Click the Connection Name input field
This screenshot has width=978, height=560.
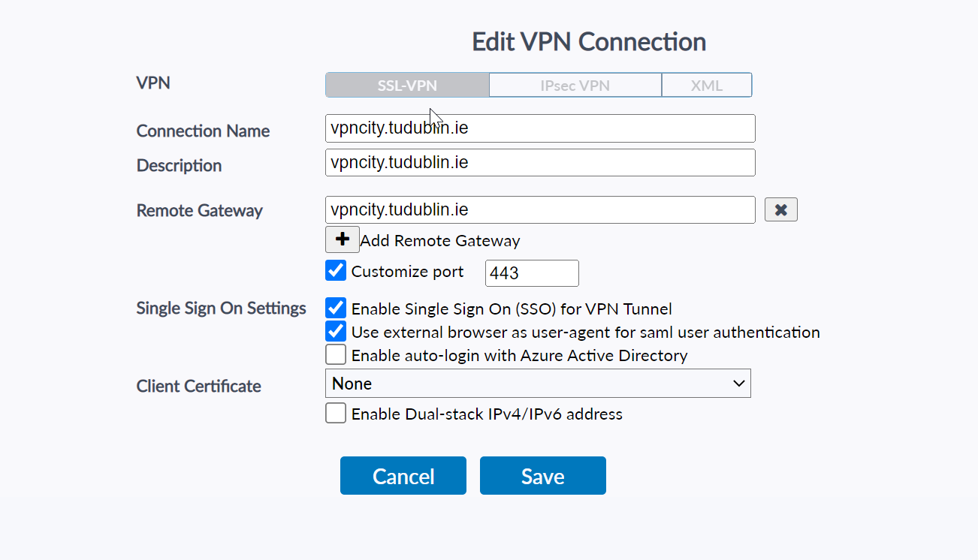pyautogui.click(x=539, y=128)
